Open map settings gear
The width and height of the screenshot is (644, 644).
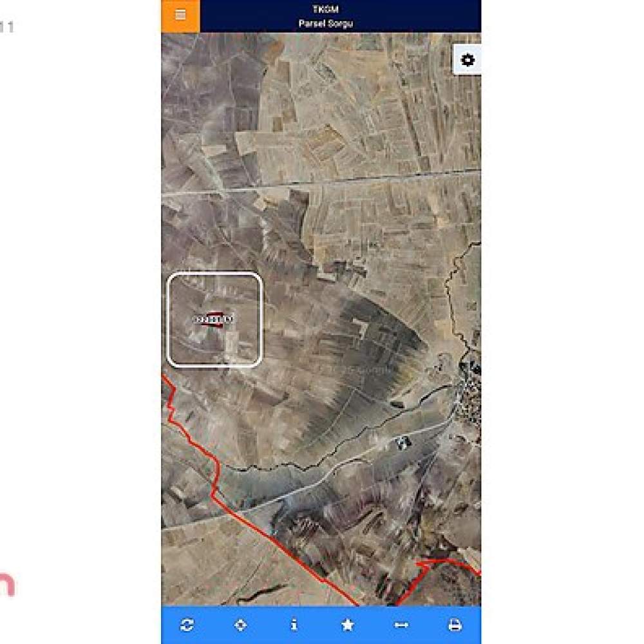[x=467, y=60]
